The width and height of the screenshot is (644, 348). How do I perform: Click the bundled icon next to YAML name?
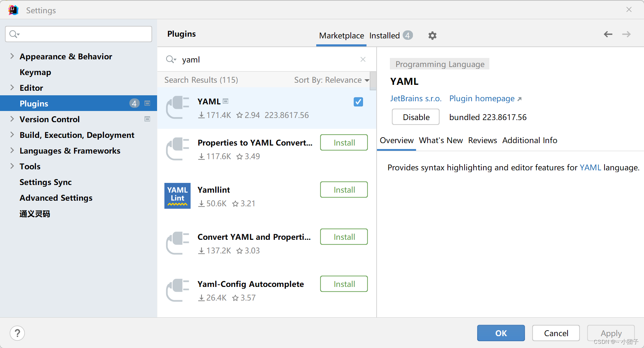point(225,101)
